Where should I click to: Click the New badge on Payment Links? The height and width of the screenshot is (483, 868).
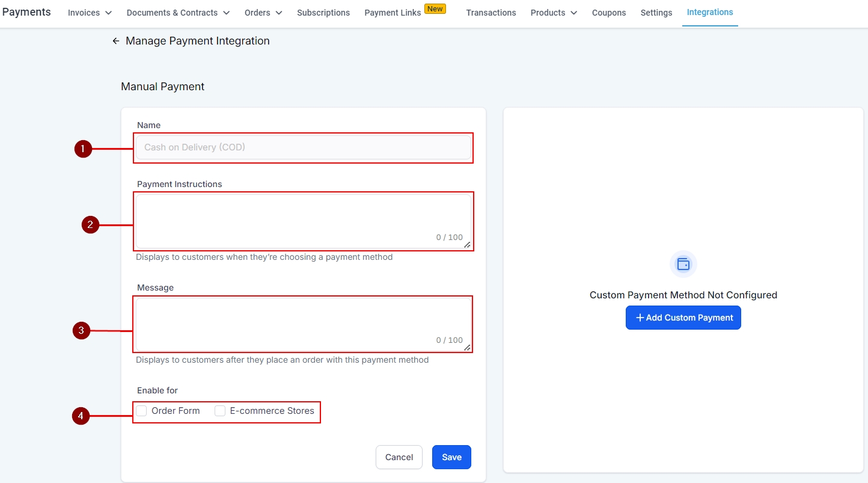[x=435, y=8]
